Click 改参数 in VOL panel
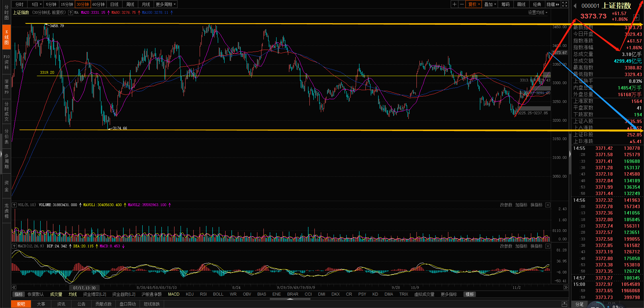Image resolution: width=644 pixels, height=308 pixels. click(x=506, y=205)
